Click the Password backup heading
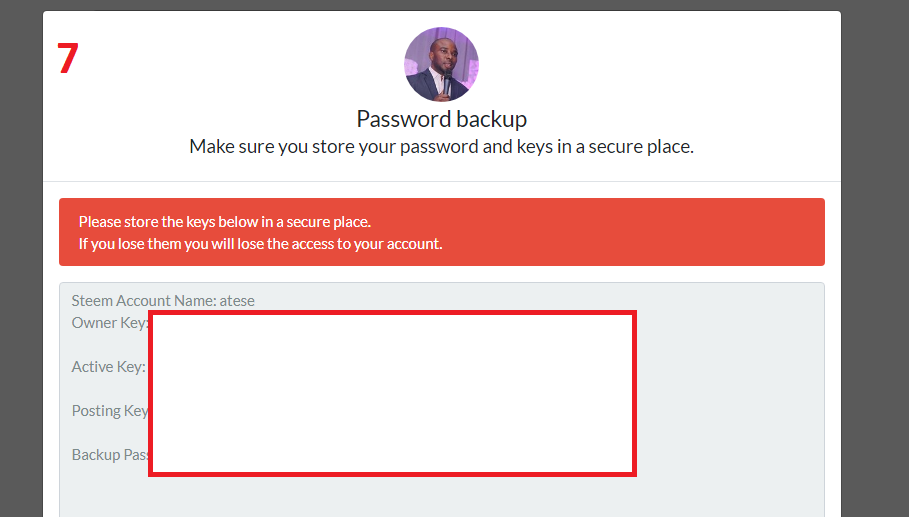The width and height of the screenshot is (909, 517). coord(441,119)
